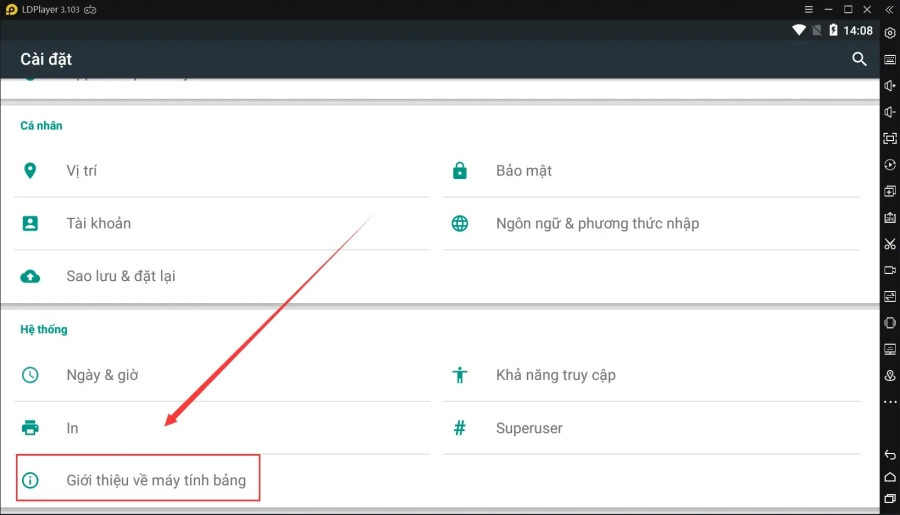Collapse sidebar with the double chevron
900x515 pixels.
click(x=889, y=9)
